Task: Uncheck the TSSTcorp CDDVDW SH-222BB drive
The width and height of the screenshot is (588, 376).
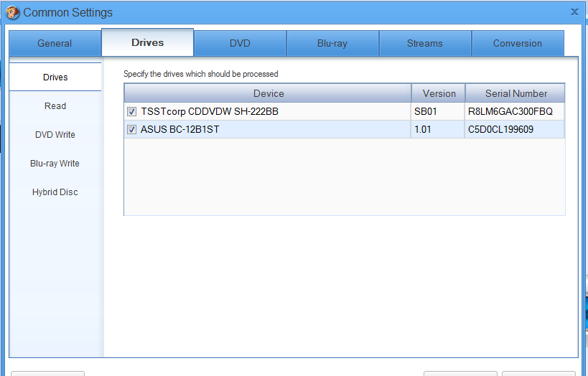Action: pos(131,112)
